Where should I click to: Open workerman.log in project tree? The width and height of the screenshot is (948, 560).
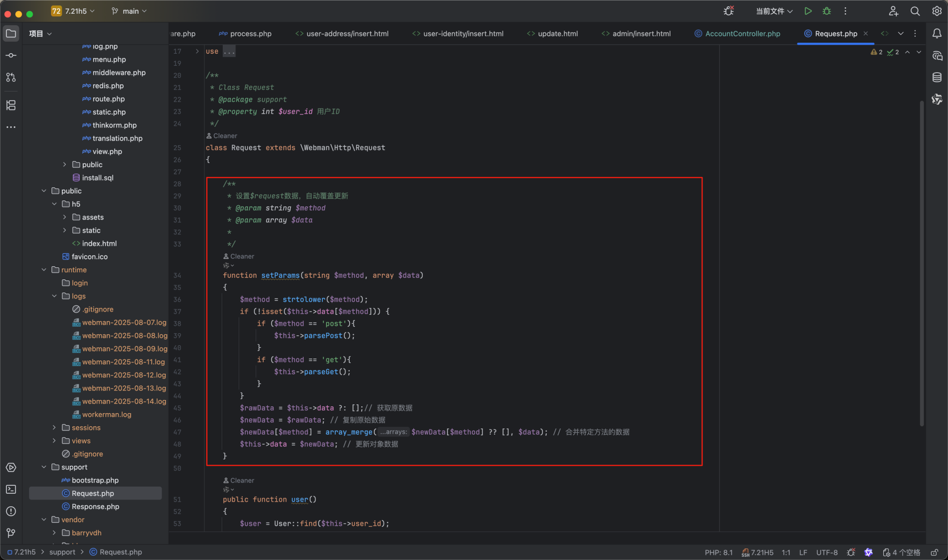106,415
